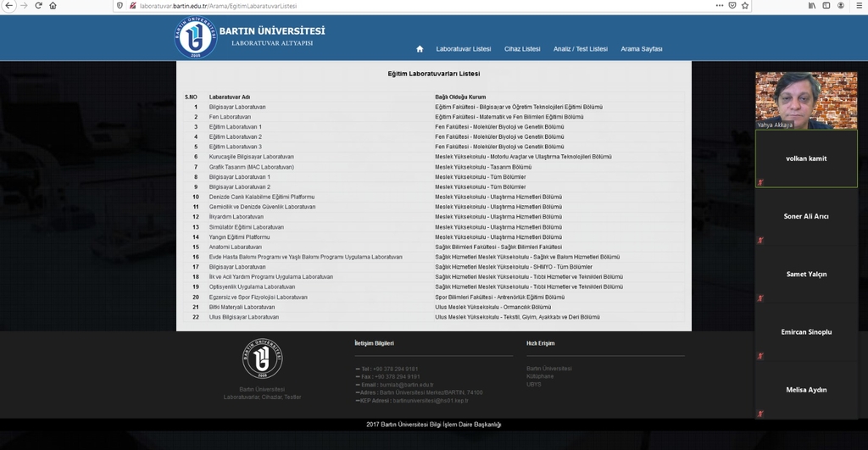Save page to Pocket icon
The image size is (868, 450).
(x=732, y=5)
